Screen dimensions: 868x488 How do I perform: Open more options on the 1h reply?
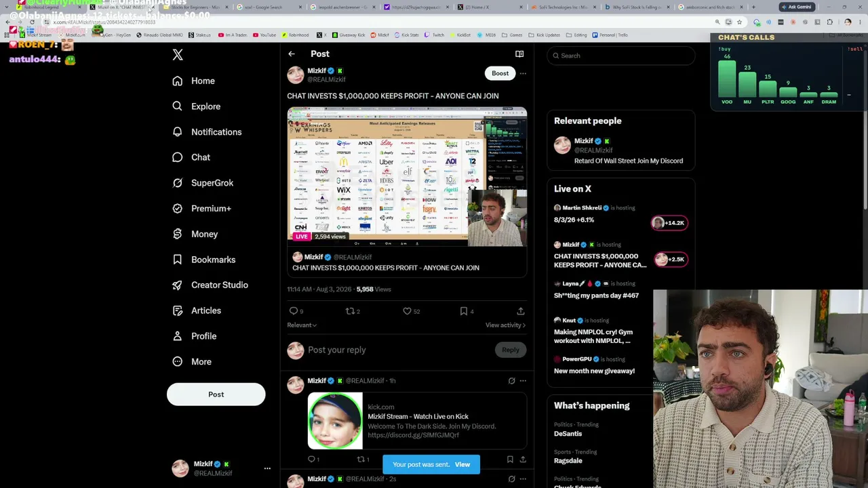pyautogui.click(x=523, y=381)
